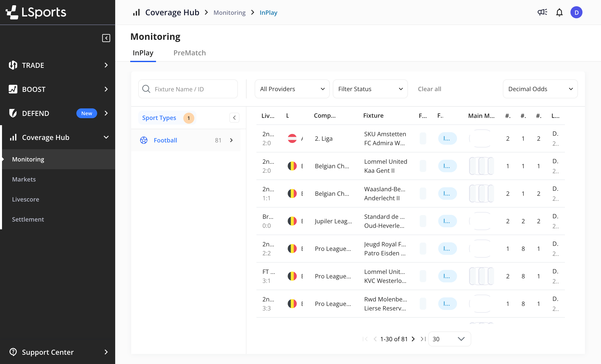Click the search magnifier icon
The image size is (601, 364).
146,89
